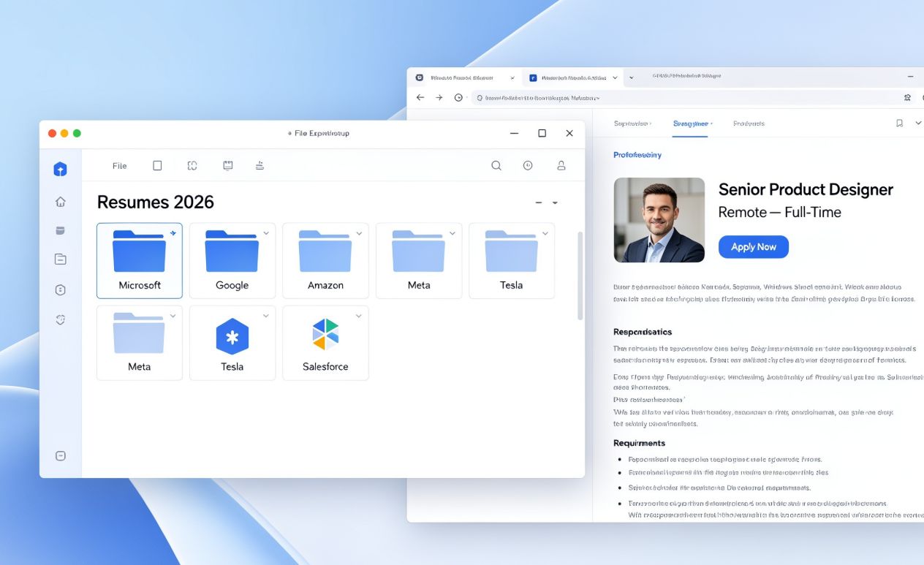Click the Resumes 2026 title
Screen dimensions: 924x565
(x=156, y=202)
